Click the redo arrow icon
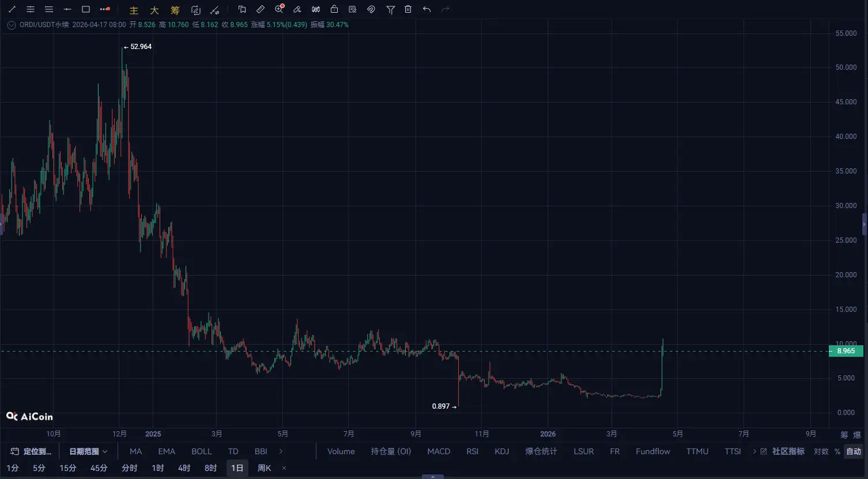This screenshot has height=479, width=868. 445,9
